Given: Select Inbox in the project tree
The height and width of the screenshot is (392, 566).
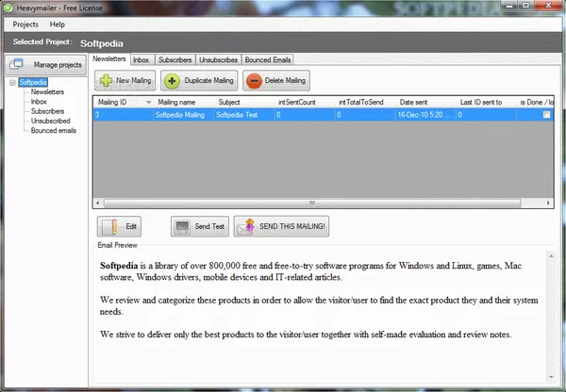Looking at the screenshot, I should [x=39, y=102].
